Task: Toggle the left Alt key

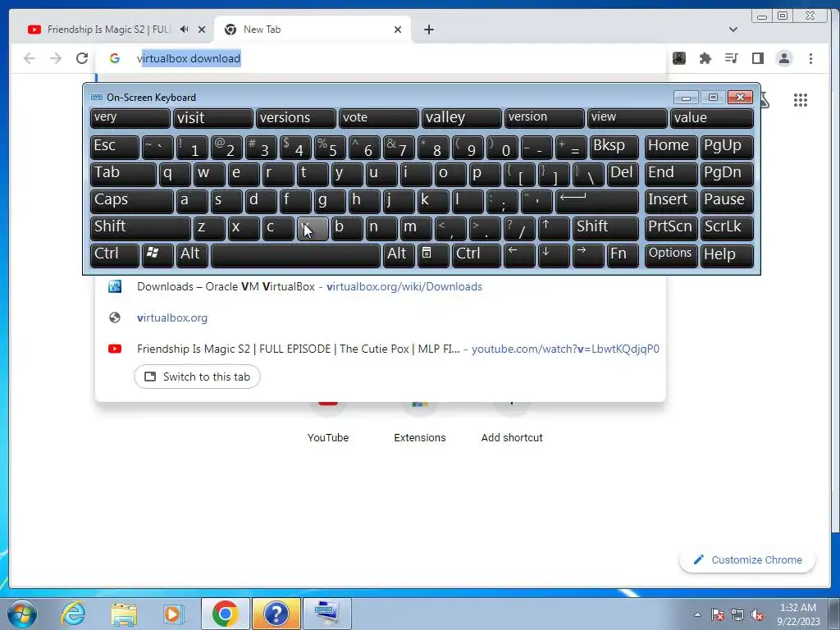Action: (x=192, y=256)
